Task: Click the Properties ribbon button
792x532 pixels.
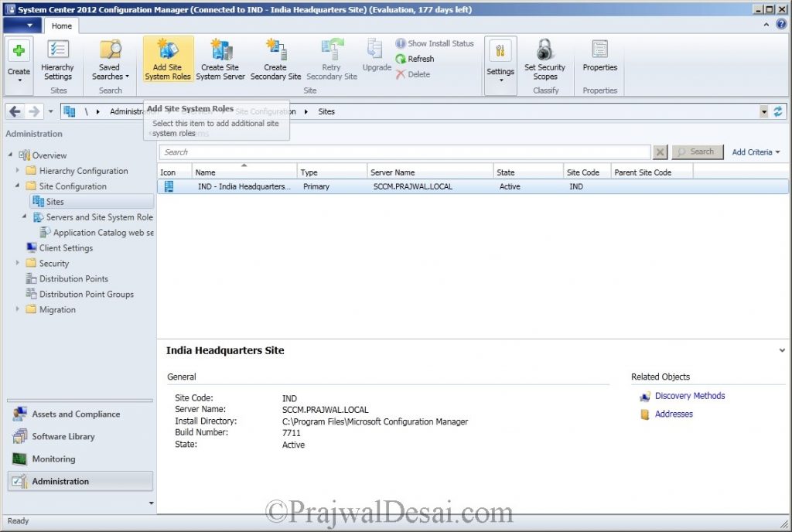Action: coord(600,56)
